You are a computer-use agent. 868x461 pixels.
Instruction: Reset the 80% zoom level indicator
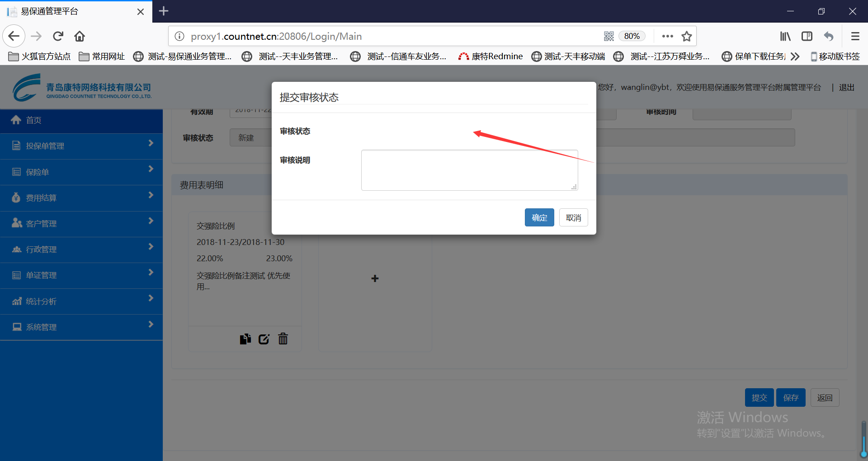632,36
